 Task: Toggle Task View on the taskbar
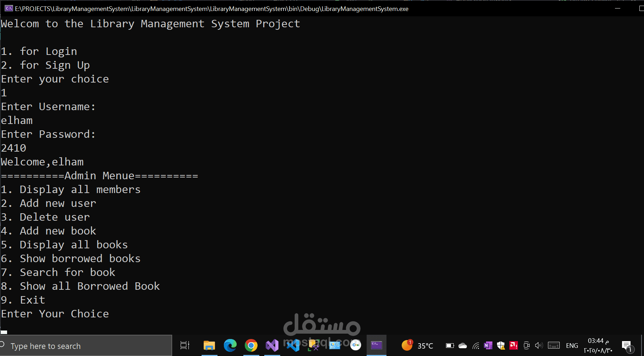pyautogui.click(x=184, y=345)
